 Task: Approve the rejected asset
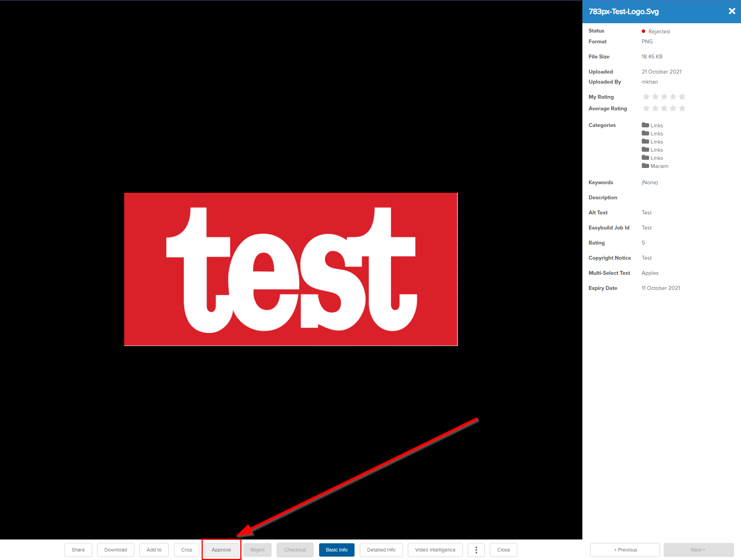[221, 550]
